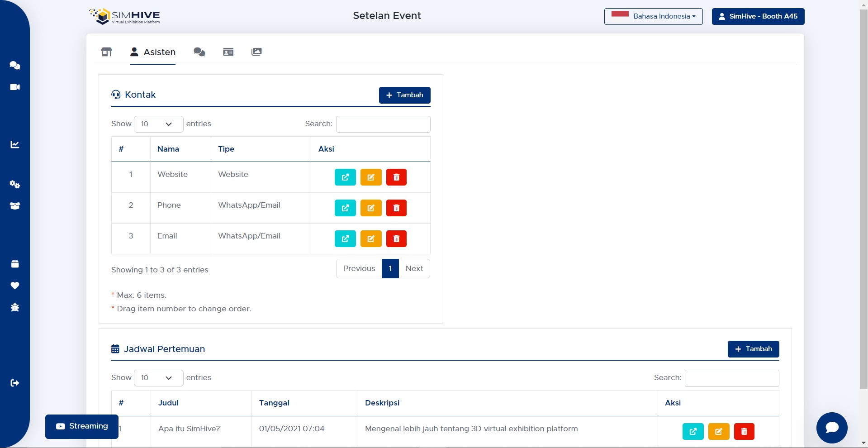
Task: Open the Bahasa Indonesia language dropdown
Action: pos(654,16)
